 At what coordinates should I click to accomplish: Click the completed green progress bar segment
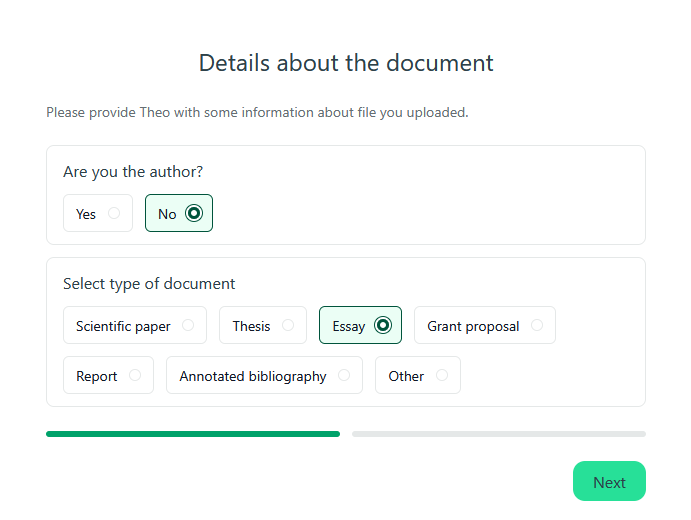coord(193,434)
